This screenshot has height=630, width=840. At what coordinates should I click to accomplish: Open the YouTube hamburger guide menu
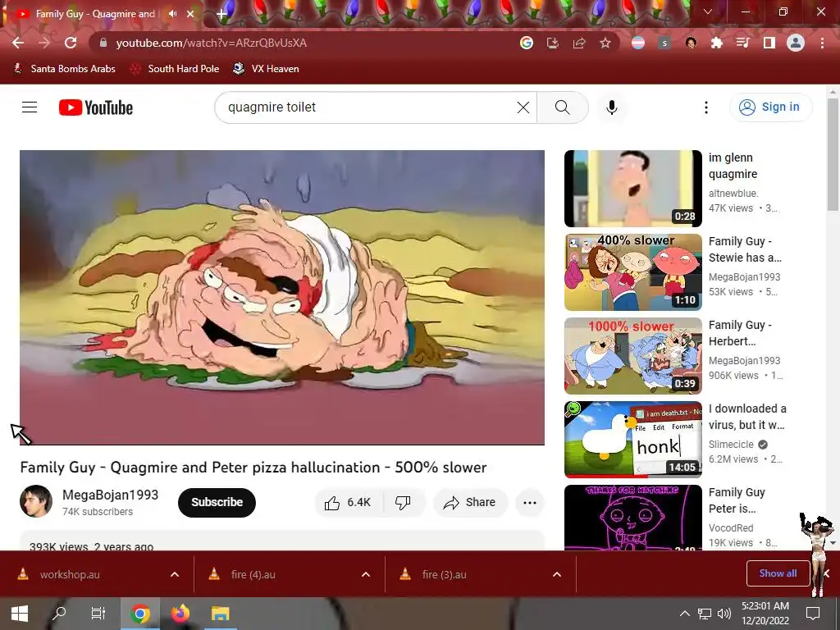(x=30, y=107)
